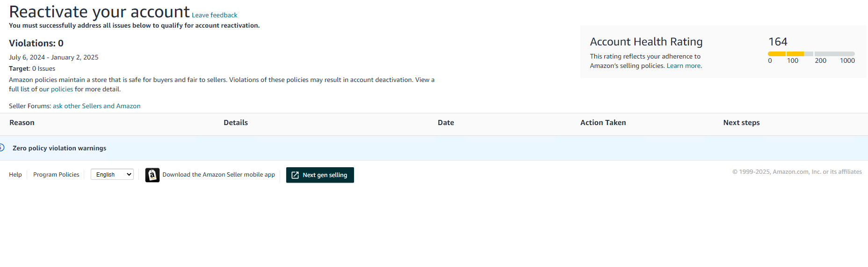Click the Violations: 0 heading
The height and width of the screenshot is (267, 868).
(36, 43)
